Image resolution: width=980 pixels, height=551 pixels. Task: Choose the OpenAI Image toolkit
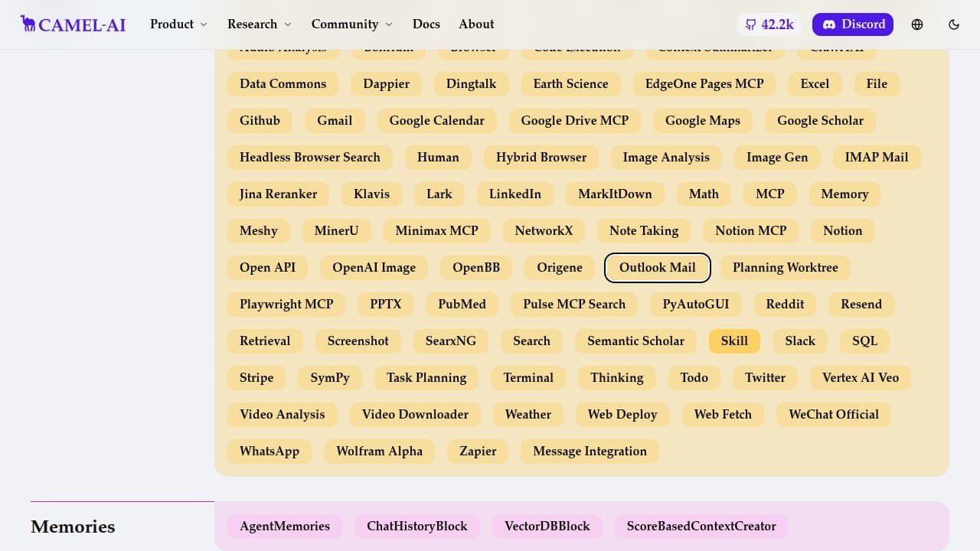[374, 268]
